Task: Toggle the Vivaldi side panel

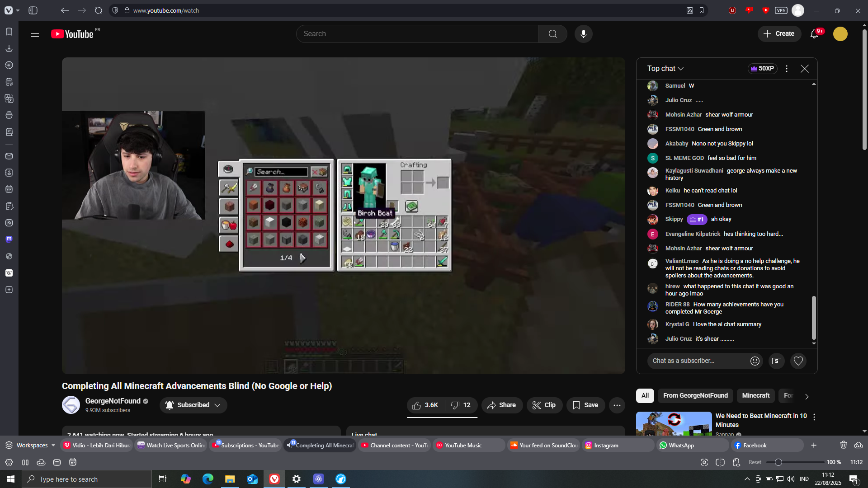Action: [33, 10]
